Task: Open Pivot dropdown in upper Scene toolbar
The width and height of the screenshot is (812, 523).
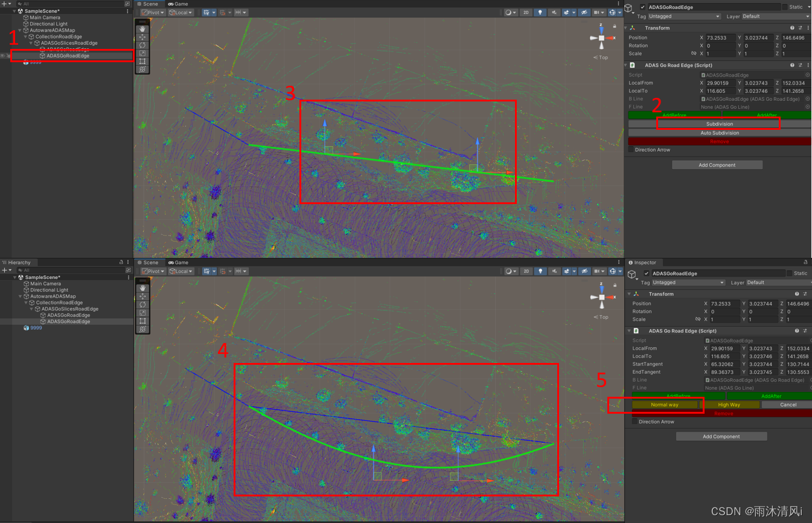Action: coord(153,12)
